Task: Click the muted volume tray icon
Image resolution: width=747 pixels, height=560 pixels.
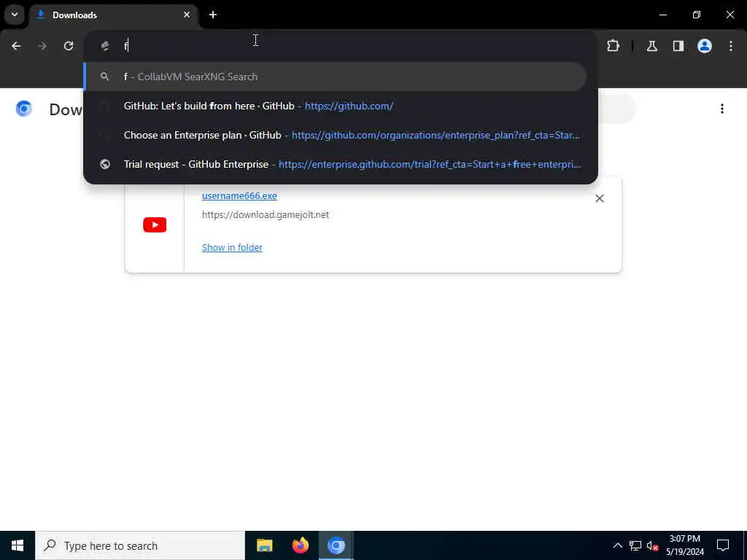Action: 652,545
